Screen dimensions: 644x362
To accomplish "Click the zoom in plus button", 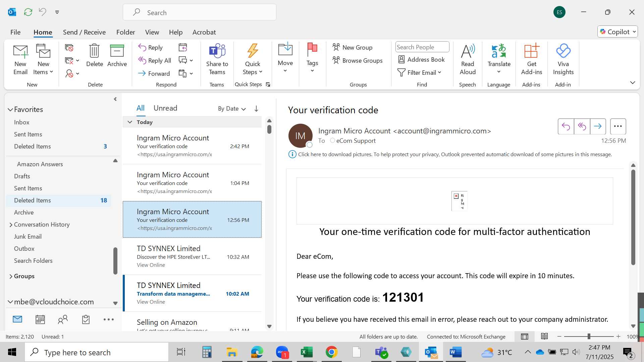I will coord(618,336).
